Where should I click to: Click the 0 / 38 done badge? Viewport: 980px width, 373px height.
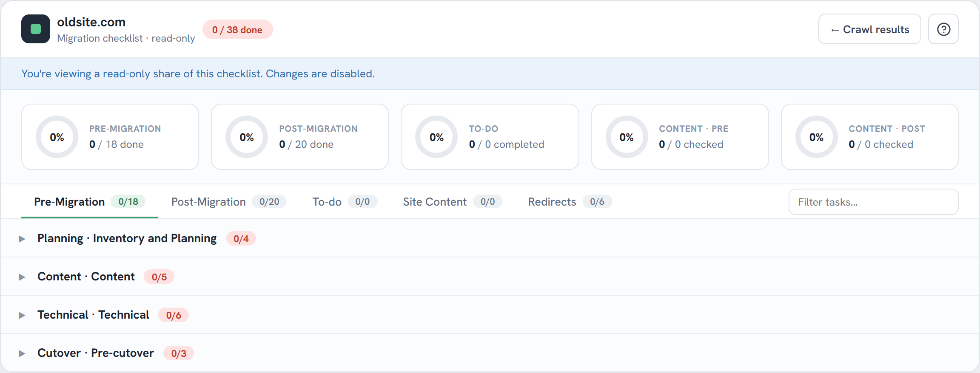click(x=237, y=29)
